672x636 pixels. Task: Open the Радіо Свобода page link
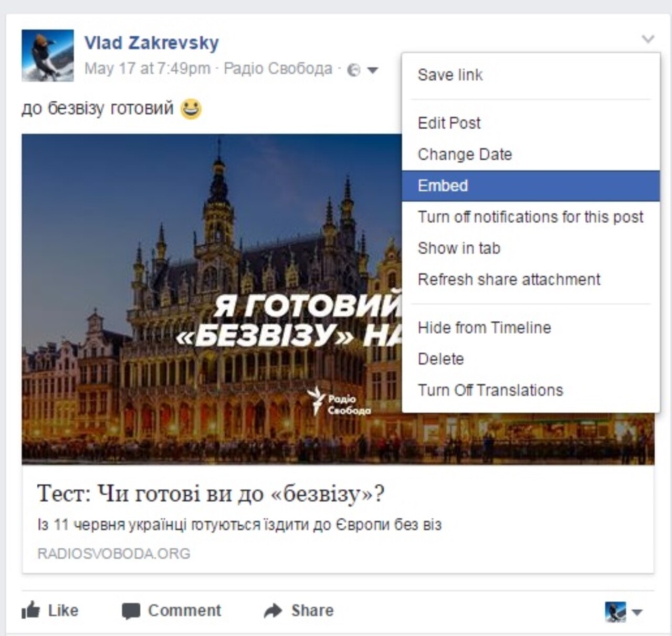(x=278, y=69)
